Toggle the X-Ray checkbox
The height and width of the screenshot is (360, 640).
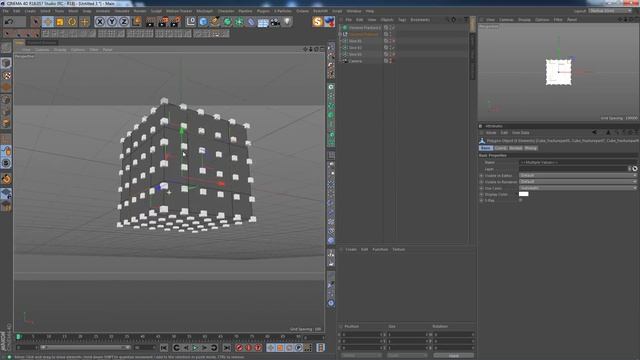521,200
